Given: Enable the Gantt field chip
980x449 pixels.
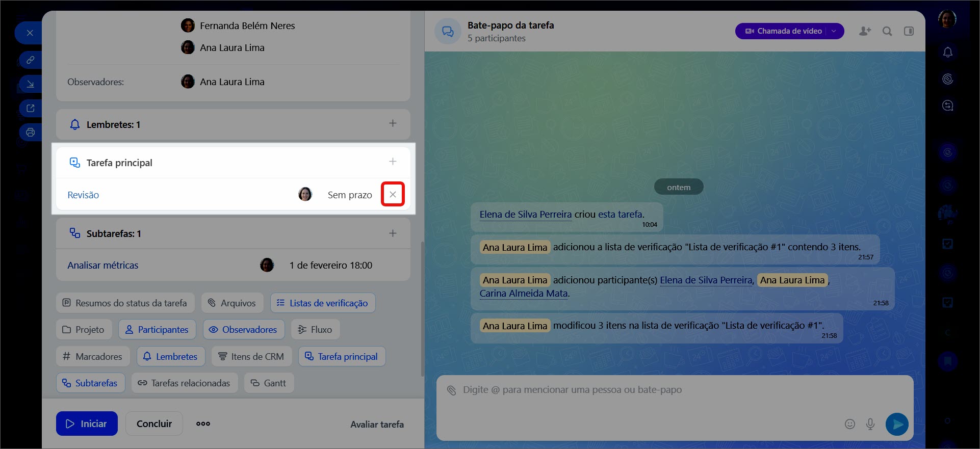Looking at the screenshot, I should 269,383.
